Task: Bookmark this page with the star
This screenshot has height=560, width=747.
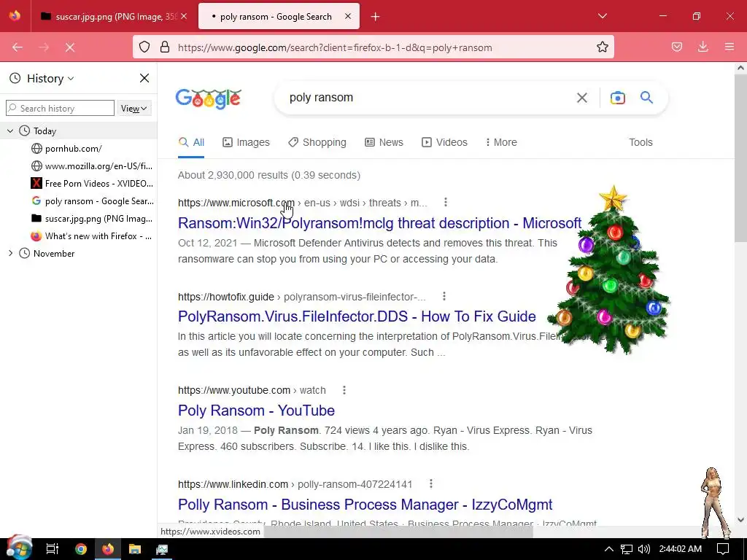Action: pyautogui.click(x=602, y=47)
